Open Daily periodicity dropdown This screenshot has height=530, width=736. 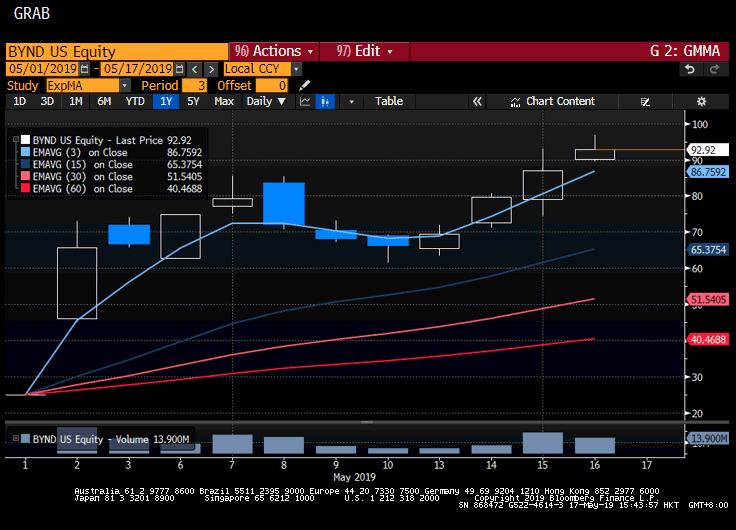266,101
